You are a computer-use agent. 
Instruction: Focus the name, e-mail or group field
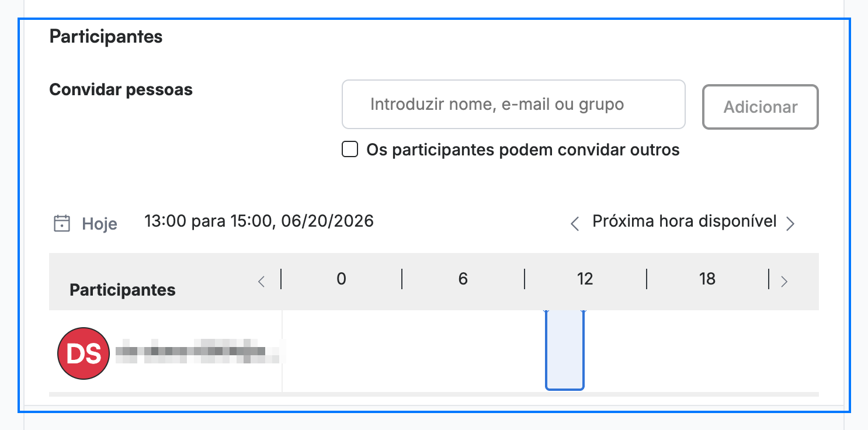pyautogui.click(x=513, y=104)
